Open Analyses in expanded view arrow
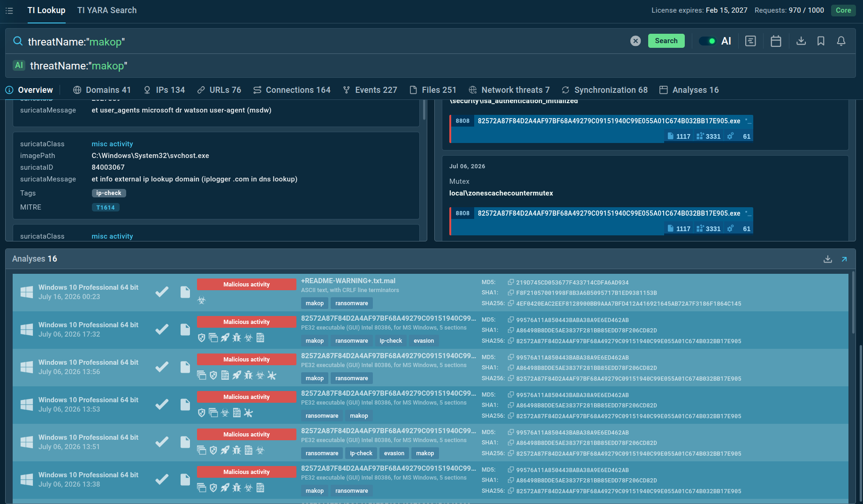The width and height of the screenshot is (863, 504). click(x=844, y=259)
